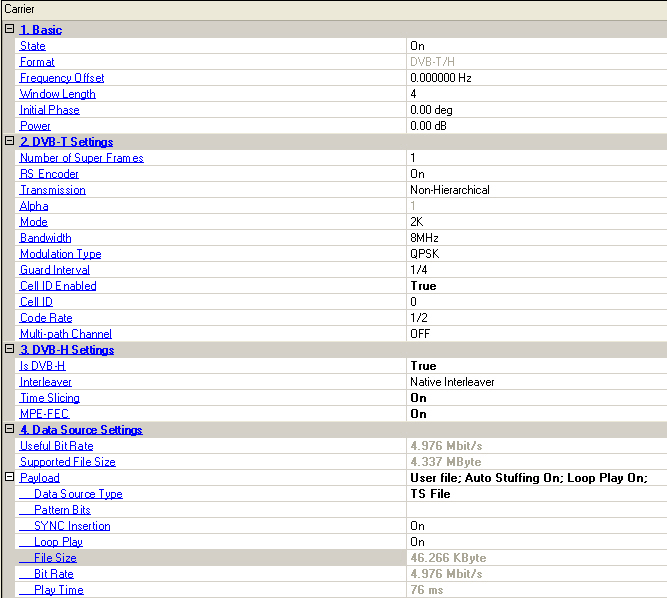Screen dimensions: 667x598
Task: Select the Code Rate property label
Action: (46, 318)
